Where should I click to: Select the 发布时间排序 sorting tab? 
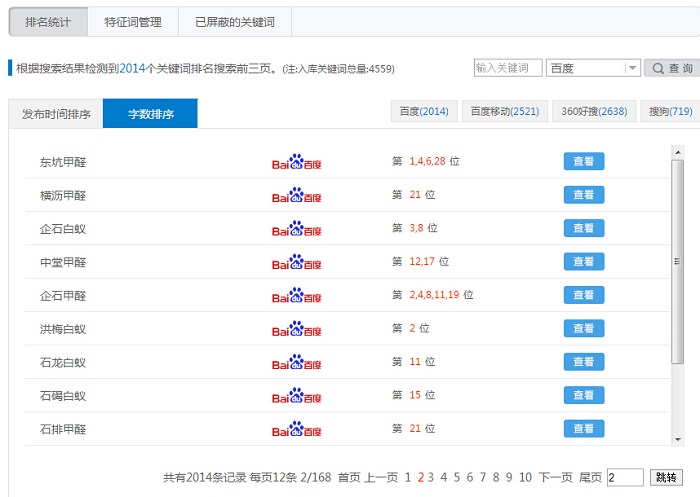(x=56, y=114)
